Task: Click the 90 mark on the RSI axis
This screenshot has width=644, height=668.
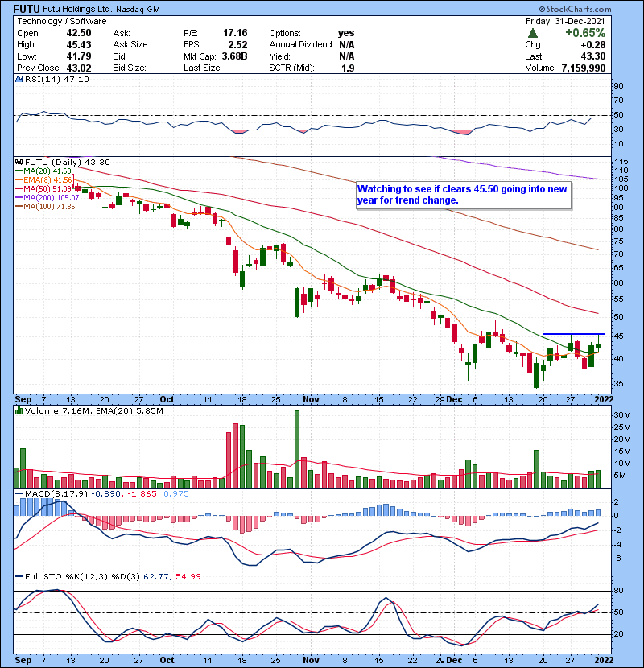Action: coord(618,86)
